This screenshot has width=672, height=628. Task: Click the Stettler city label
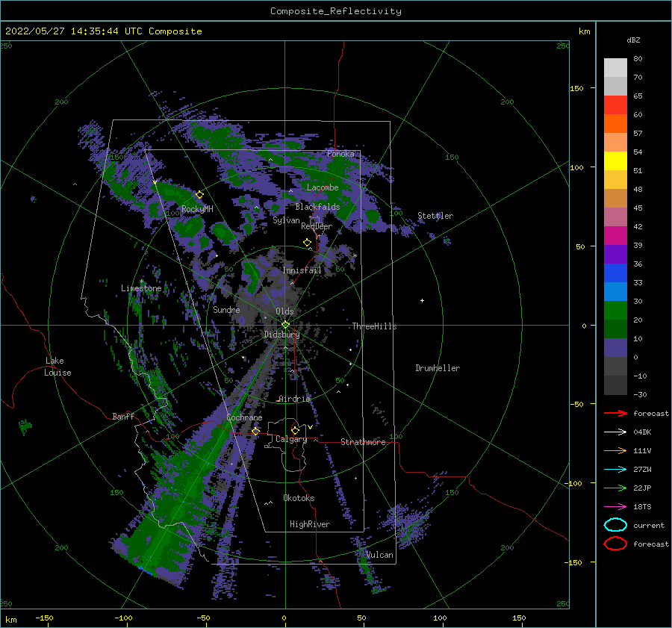(x=435, y=216)
